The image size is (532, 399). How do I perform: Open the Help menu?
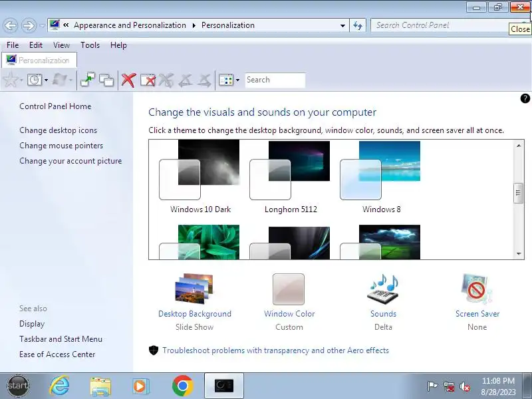click(118, 45)
